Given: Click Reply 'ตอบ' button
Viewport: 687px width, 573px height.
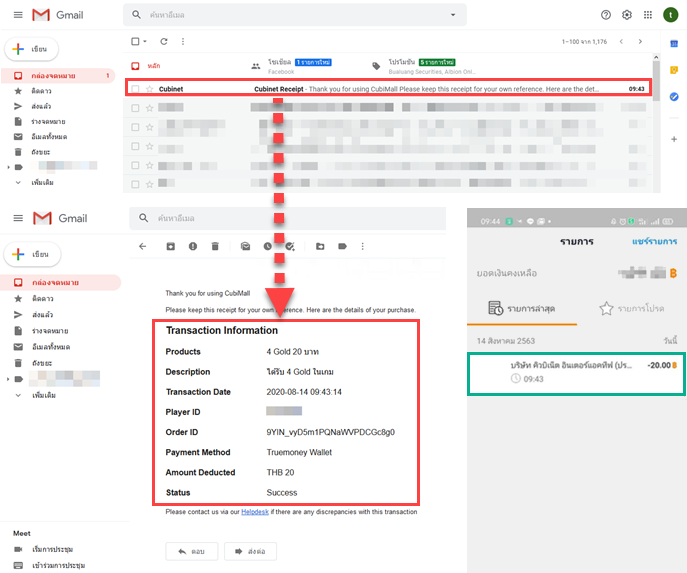Looking at the screenshot, I should (191, 551).
